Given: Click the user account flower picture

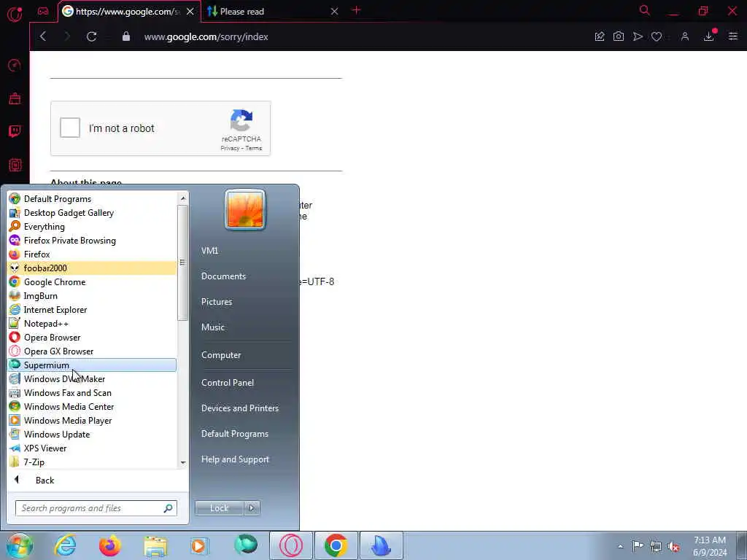Looking at the screenshot, I should (x=245, y=209).
